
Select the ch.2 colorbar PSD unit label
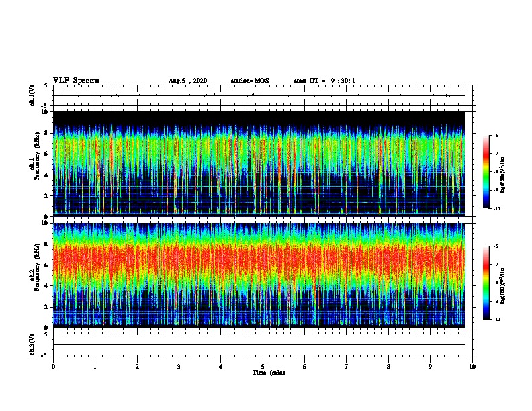tap(503, 285)
